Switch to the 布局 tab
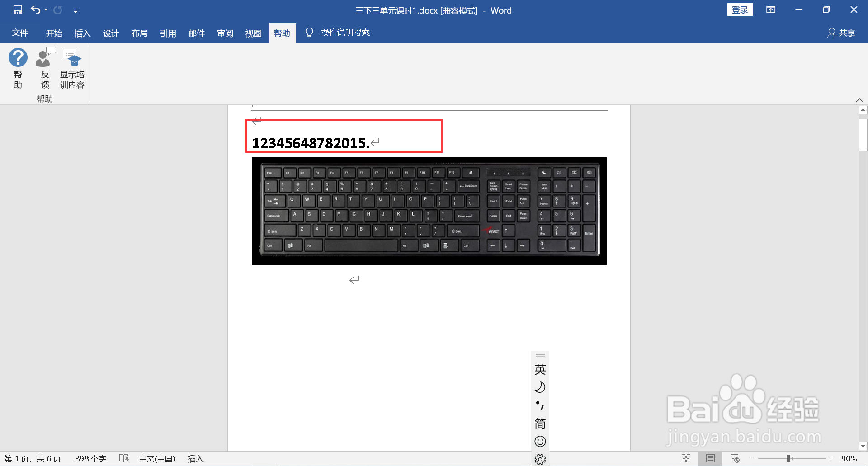 point(140,33)
